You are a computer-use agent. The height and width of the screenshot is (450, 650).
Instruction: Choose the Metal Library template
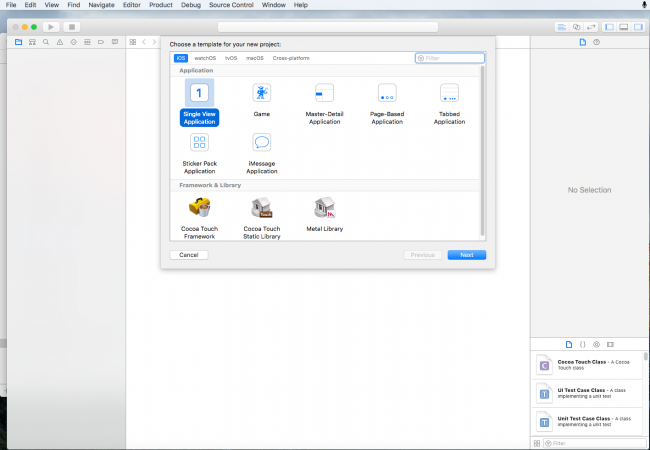325,214
